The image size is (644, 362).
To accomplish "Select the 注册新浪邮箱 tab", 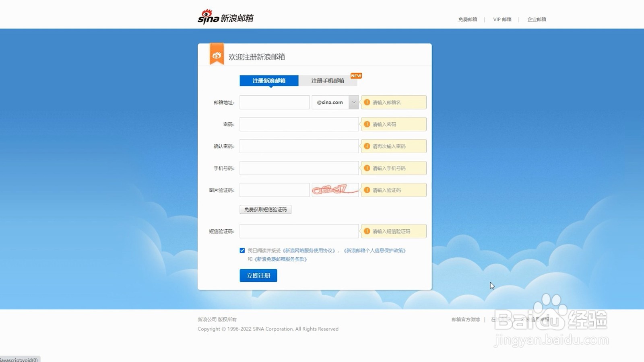I will point(268,80).
